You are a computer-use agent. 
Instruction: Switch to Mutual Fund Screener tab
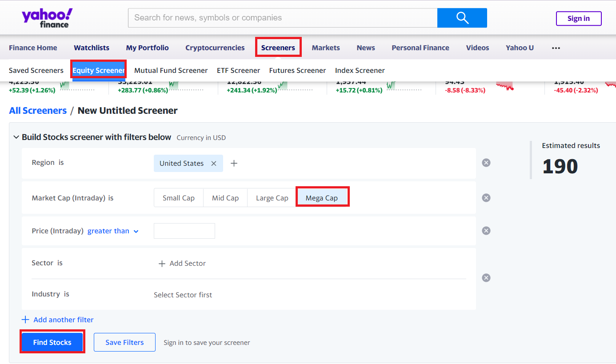[171, 70]
